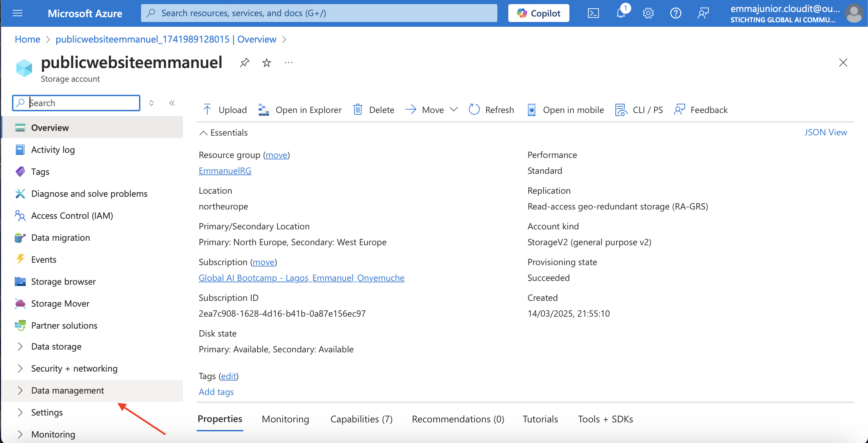
Task: Open the EmmanuelRG resource group link
Action: pyautogui.click(x=225, y=171)
